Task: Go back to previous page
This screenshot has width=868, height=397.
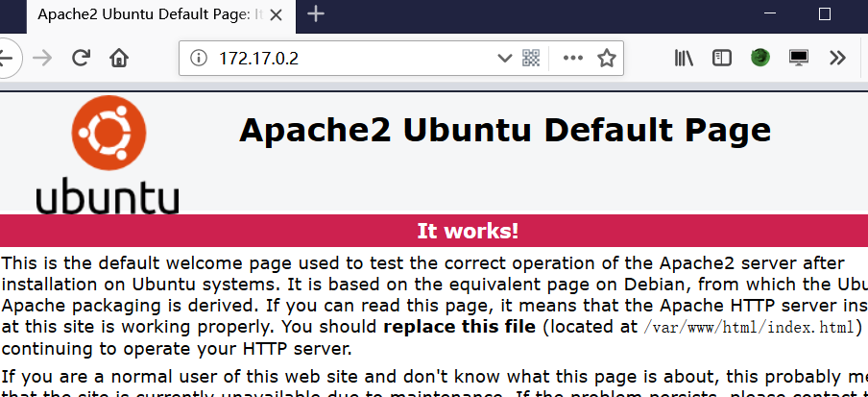Action: pyautogui.click(x=7, y=58)
